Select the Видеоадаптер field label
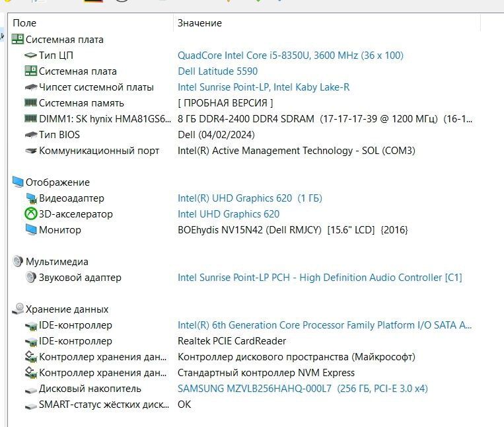 coord(71,198)
